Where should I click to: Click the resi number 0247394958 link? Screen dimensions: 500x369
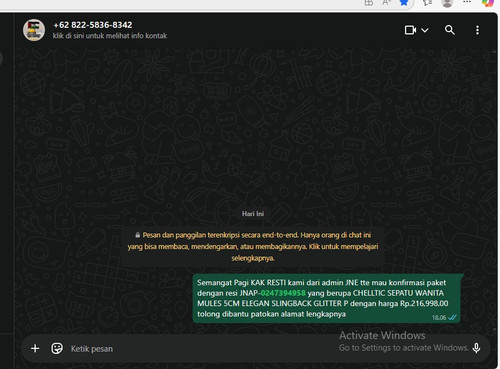pos(283,293)
